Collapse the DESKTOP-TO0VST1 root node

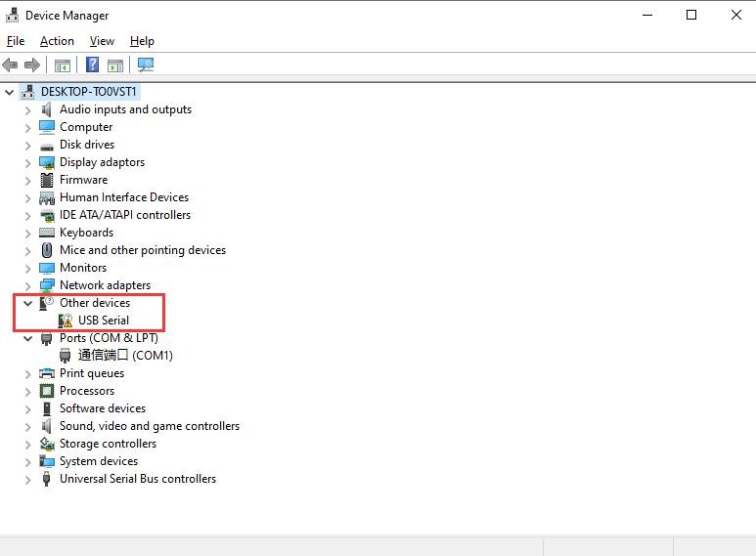pyautogui.click(x=9, y=92)
